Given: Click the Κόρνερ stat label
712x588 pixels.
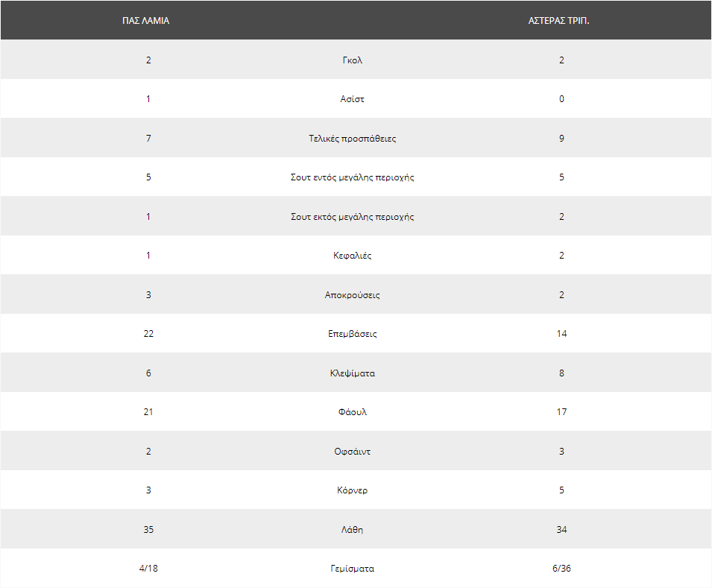Looking at the screenshot, I should 353,490.
